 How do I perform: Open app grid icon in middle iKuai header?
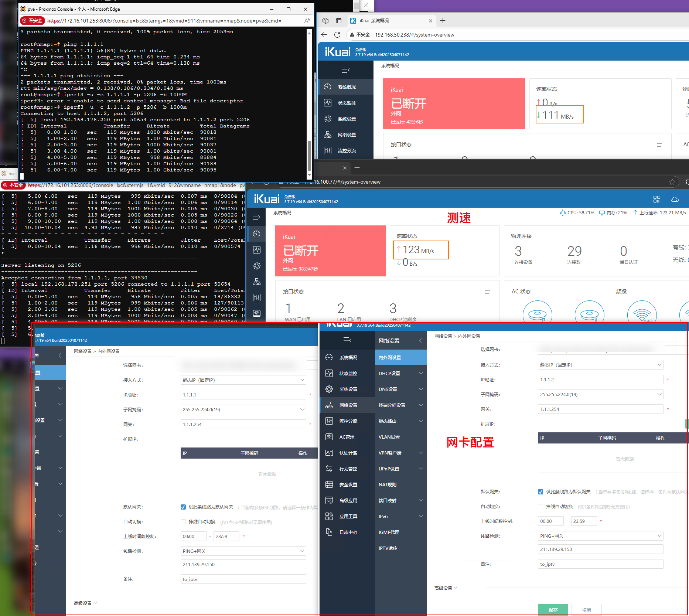(x=657, y=199)
